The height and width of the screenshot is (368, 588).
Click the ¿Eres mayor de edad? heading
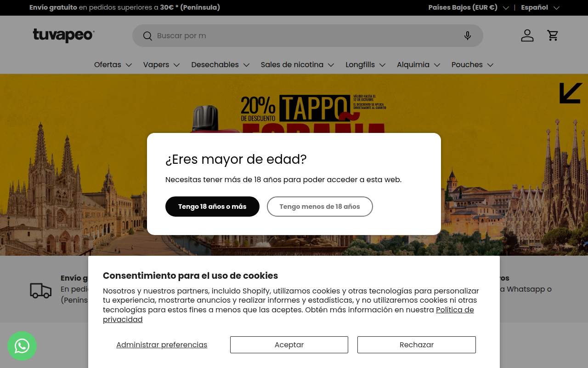coord(236,160)
